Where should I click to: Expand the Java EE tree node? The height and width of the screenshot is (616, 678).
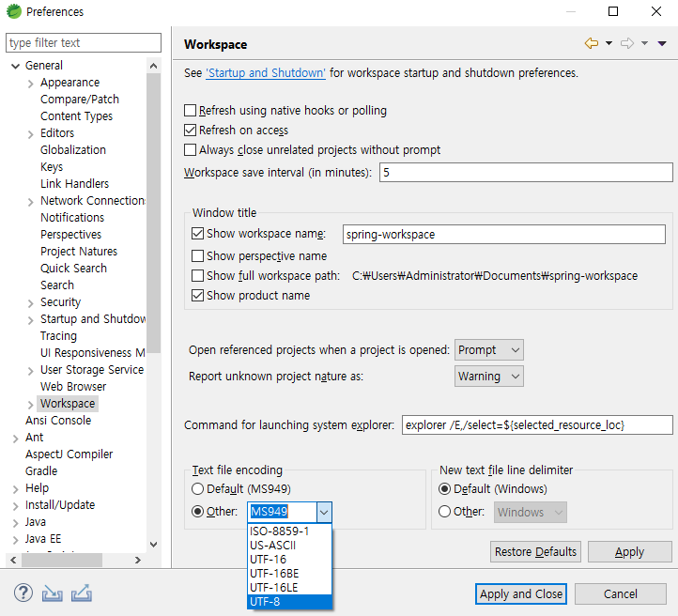tap(16, 540)
